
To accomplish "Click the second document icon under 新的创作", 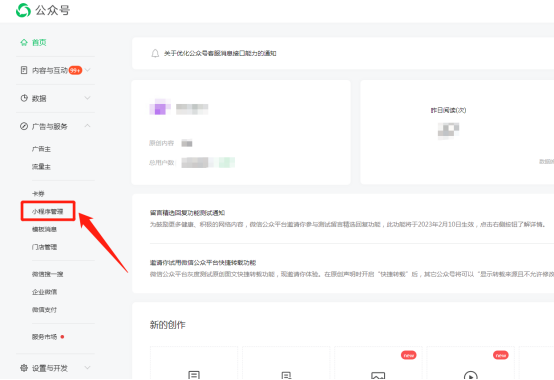I will (286, 375).
